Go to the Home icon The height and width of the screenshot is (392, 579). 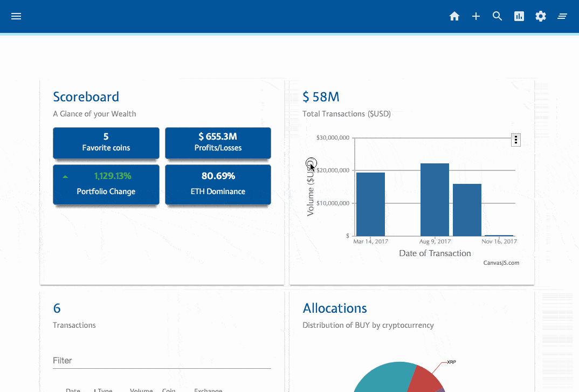click(x=454, y=16)
